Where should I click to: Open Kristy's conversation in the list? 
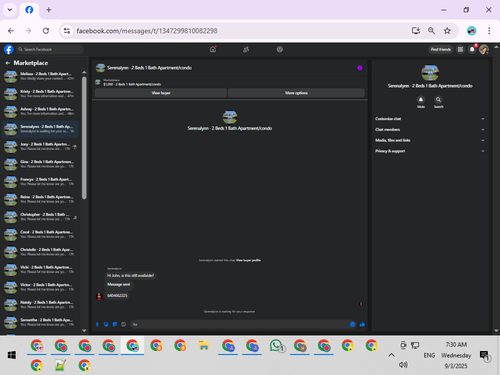(40, 94)
